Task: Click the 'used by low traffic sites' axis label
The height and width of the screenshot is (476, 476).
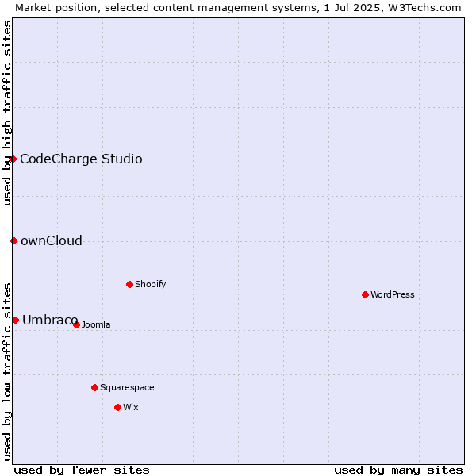Action: pyautogui.click(x=6, y=372)
